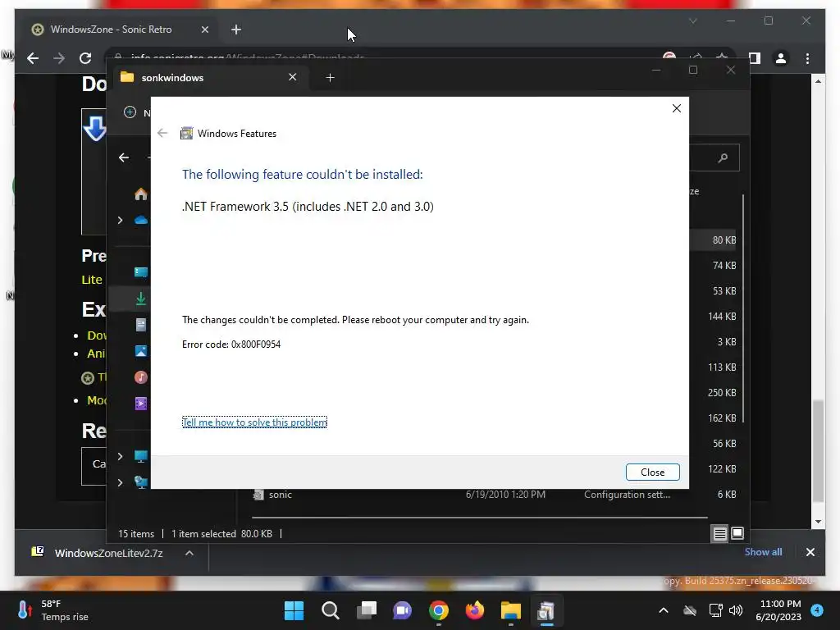
Task: Open Pictures in Explorer sidebar
Action: [x=141, y=351]
